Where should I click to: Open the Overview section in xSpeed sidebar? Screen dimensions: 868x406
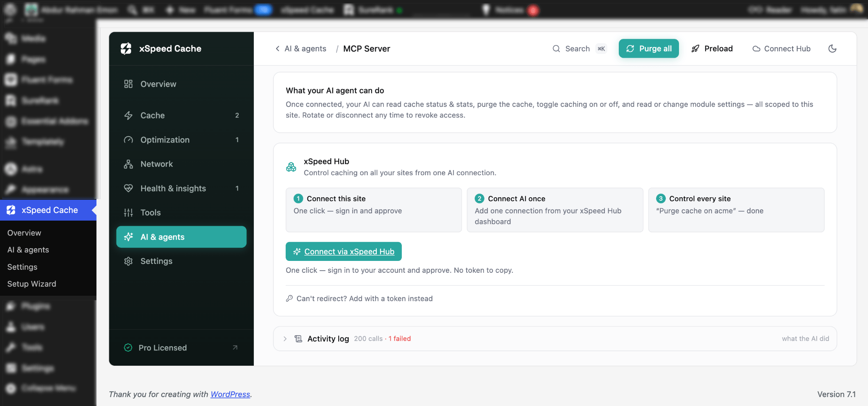point(181,84)
